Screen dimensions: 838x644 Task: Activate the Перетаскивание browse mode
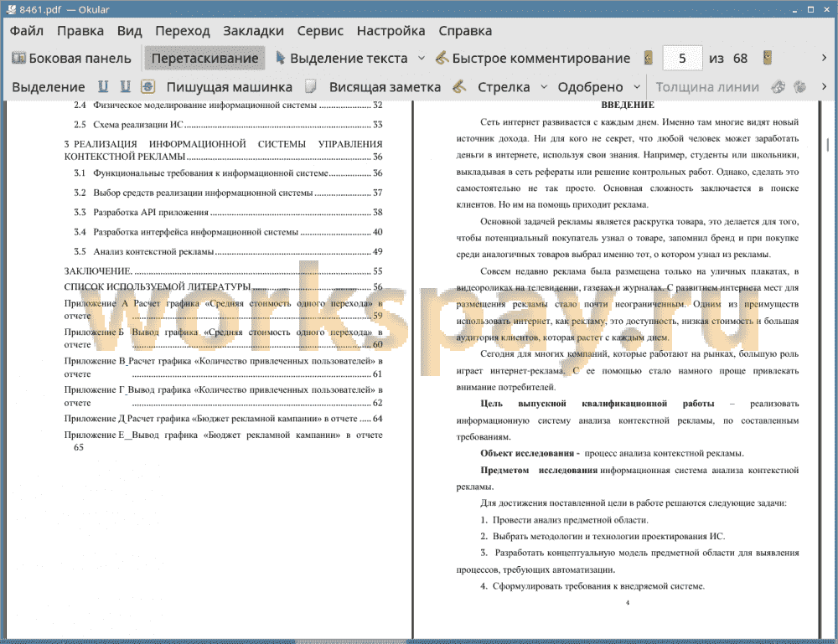click(204, 59)
